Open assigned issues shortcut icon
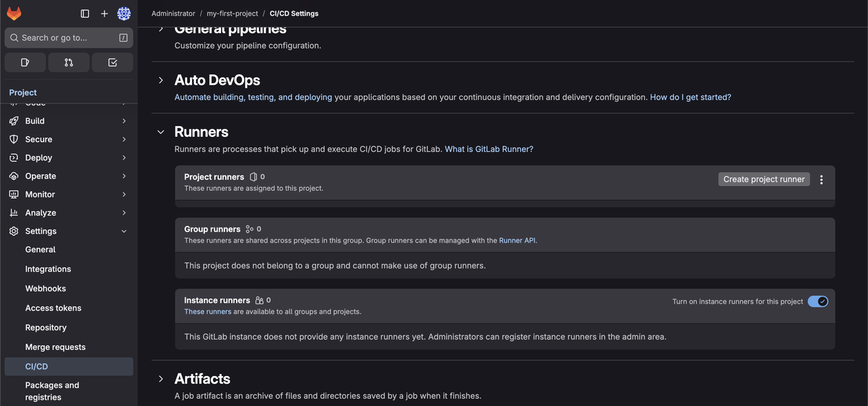The height and width of the screenshot is (406, 868). point(25,62)
